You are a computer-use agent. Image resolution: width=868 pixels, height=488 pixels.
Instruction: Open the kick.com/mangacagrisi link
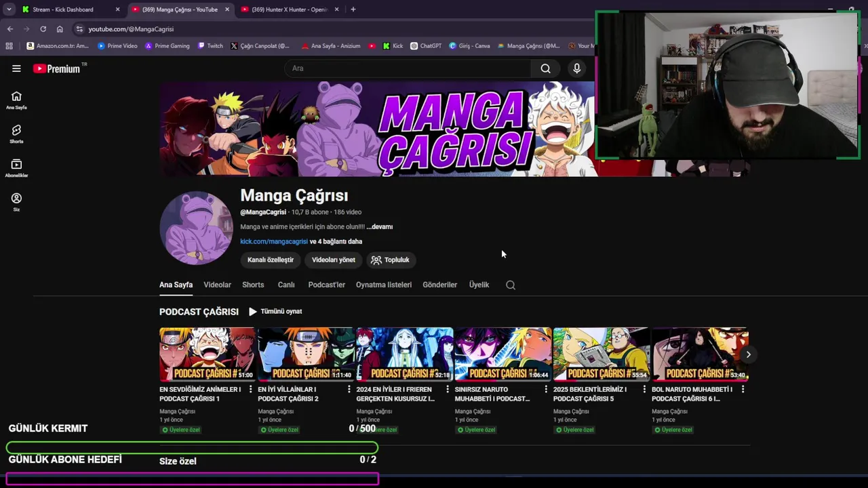coord(274,241)
